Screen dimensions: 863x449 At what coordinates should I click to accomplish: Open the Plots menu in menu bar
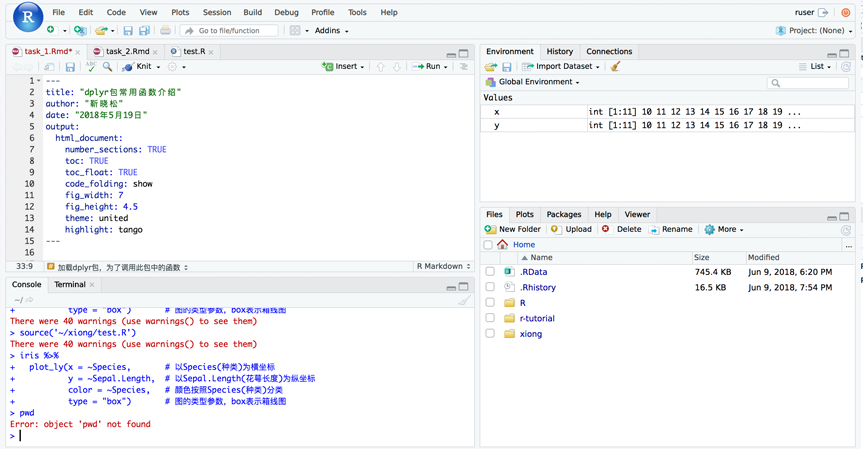[180, 12]
